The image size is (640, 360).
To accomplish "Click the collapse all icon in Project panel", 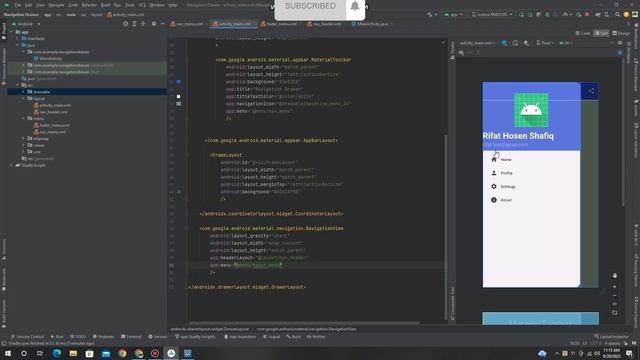I will pyautogui.click(x=143, y=24).
